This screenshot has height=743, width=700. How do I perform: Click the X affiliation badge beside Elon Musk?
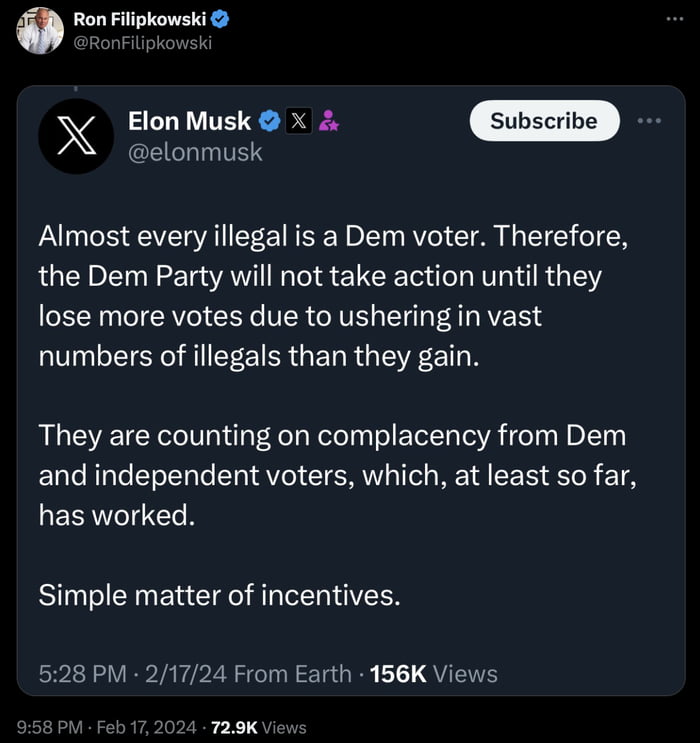coord(298,122)
